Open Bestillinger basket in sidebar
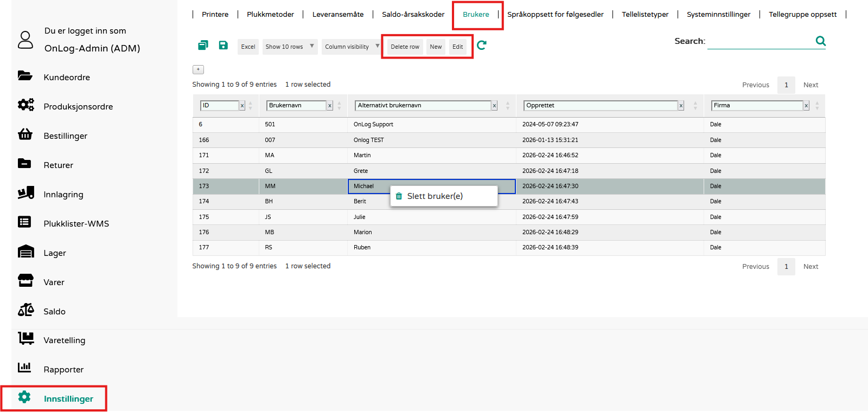 click(25, 134)
